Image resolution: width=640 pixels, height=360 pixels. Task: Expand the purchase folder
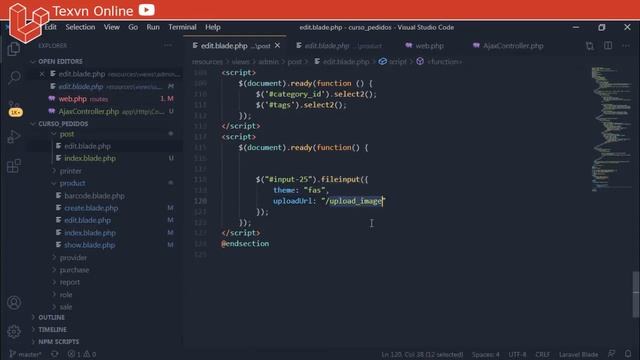coord(74,270)
